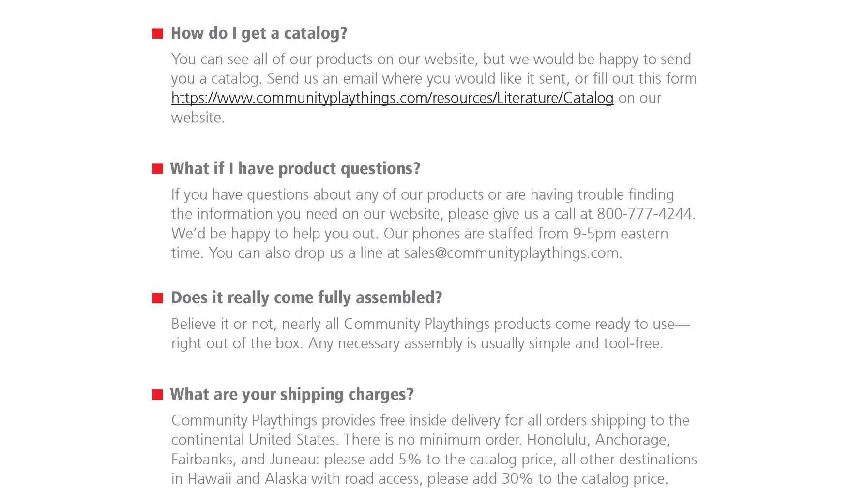Click the phone number 800-777-4244
851x504 pixels.
click(644, 214)
